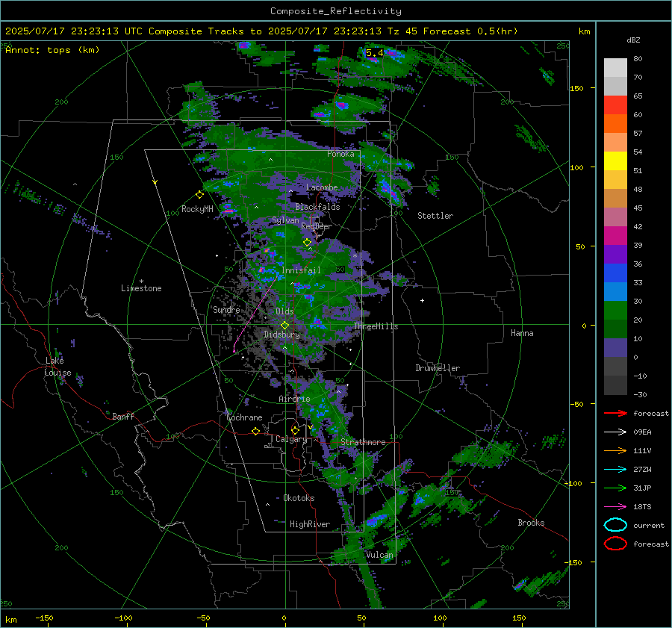Click the cyan 27ZW arrow icon
Screen dimensions: 672x628
pyautogui.click(x=615, y=470)
